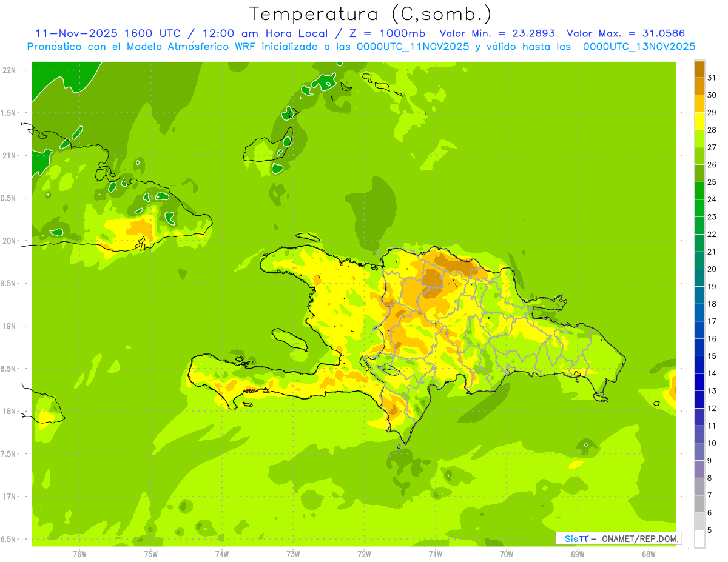Click the number 31 on the color legend

tap(712, 78)
